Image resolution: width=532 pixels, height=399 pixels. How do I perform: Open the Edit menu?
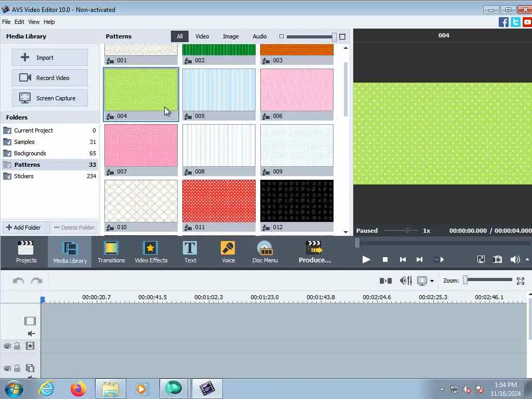coord(19,22)
